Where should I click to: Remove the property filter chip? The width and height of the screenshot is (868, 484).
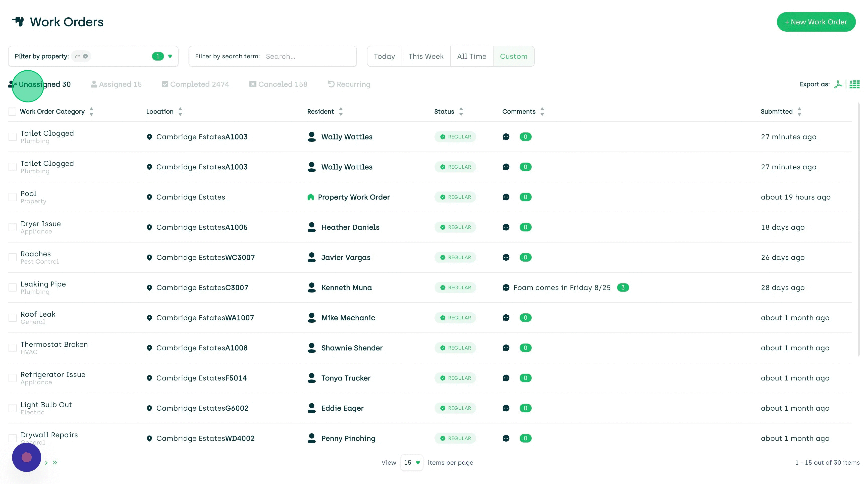86,56
